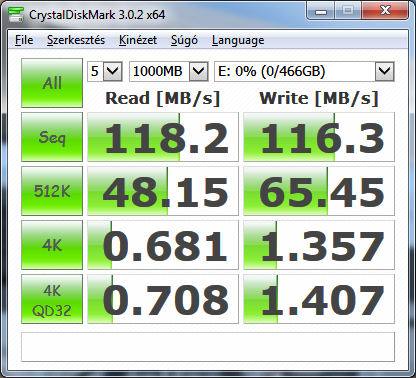The width and height of the screenshot is (416, 378).
Task: Select the 4K QD32 read result 0.708
Action: 163,299
